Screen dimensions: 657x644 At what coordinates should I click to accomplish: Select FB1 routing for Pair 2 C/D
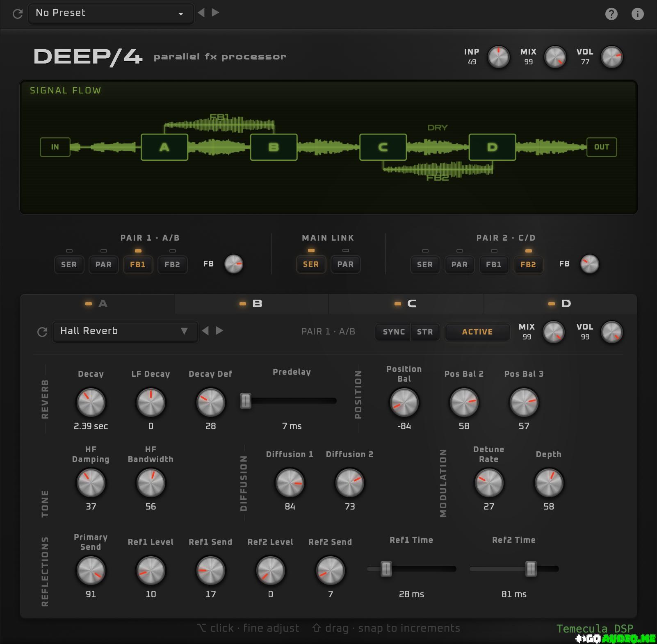[494, 264]
